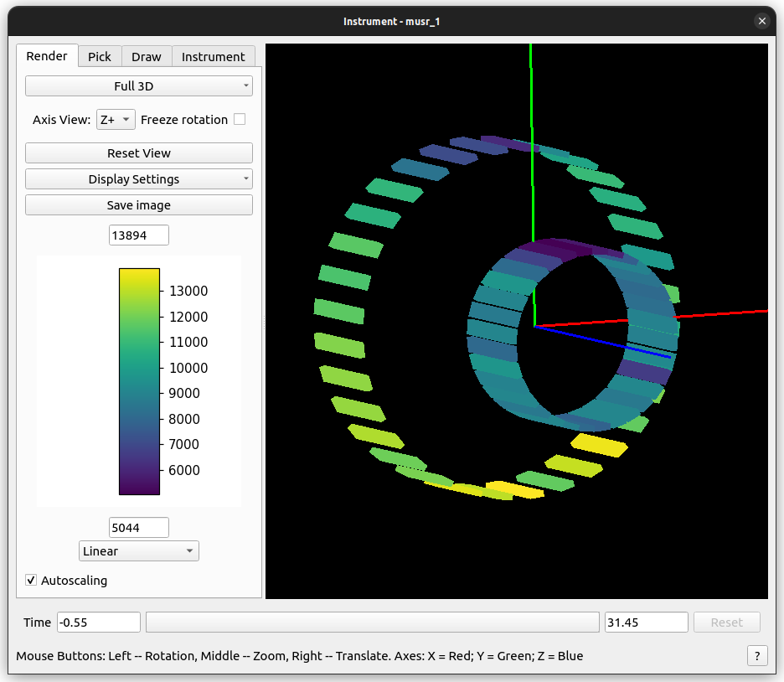This screenshot has width=784, height=682.
Task: Switch to the Pick tab
Action: pos(100,57)
